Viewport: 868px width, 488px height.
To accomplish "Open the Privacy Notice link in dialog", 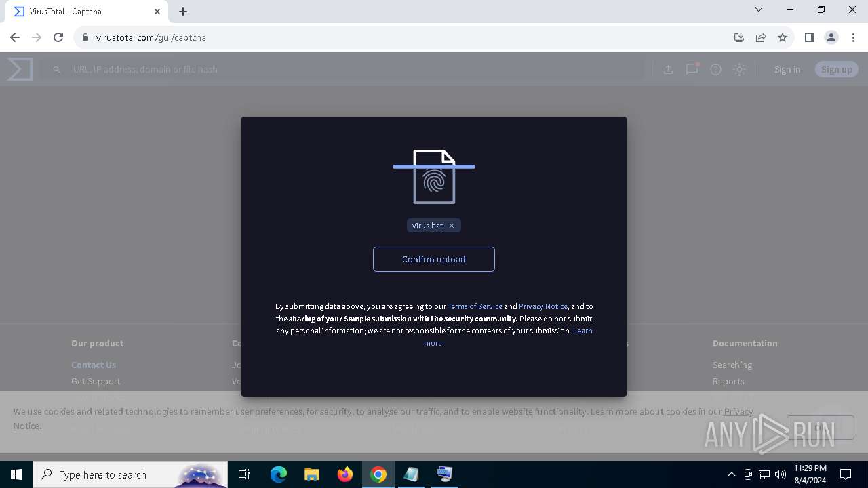I will click(x=543, y=306).
